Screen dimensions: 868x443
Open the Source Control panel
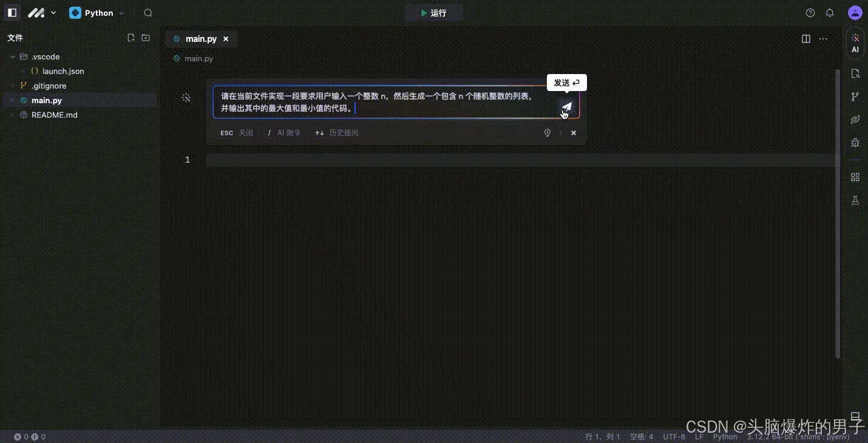point(855,96)
